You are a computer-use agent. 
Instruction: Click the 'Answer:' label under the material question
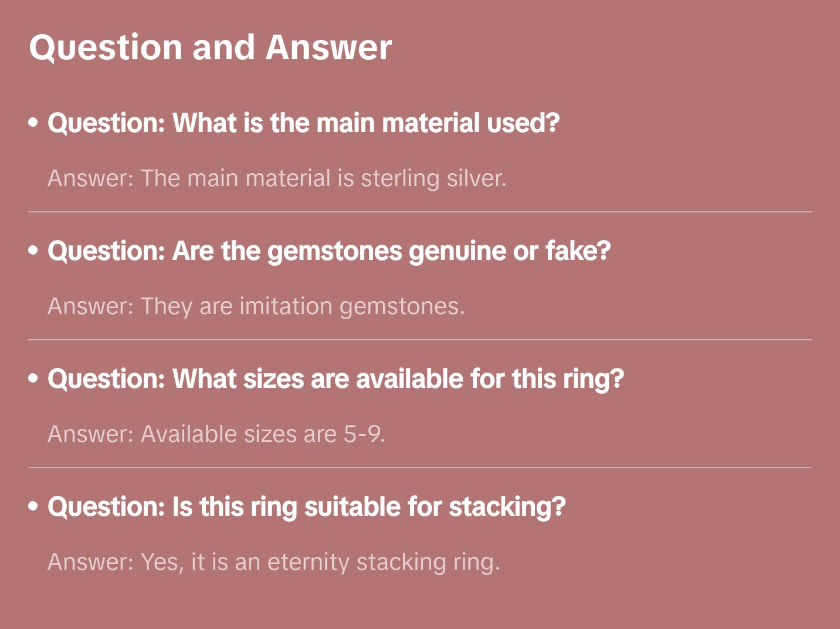point(91,178)
